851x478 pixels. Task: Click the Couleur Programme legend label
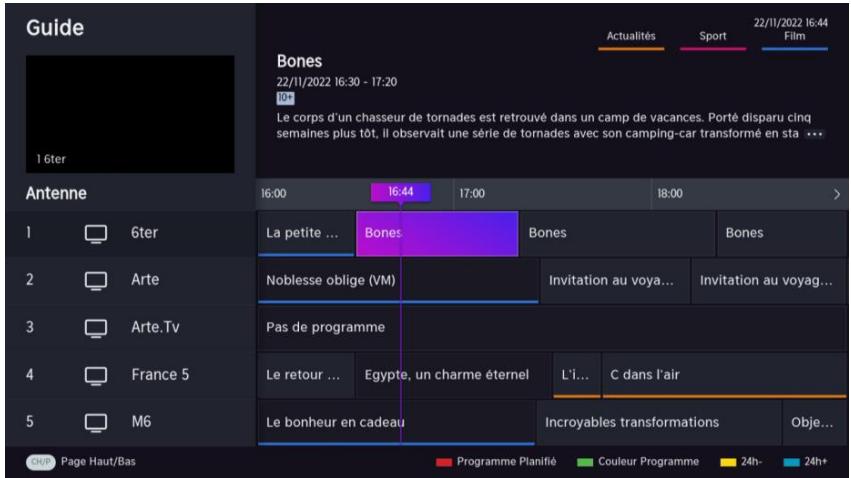pyautogui.click(x=649, y=462)
